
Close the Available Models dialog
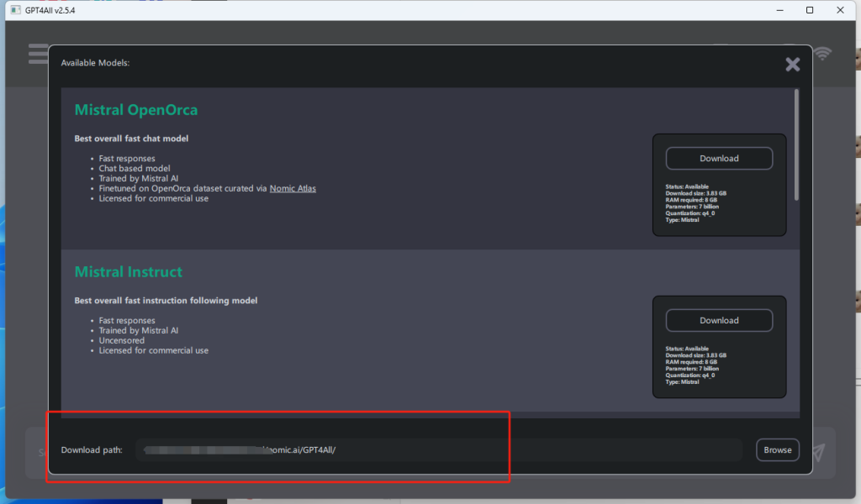tap(792, 65)
